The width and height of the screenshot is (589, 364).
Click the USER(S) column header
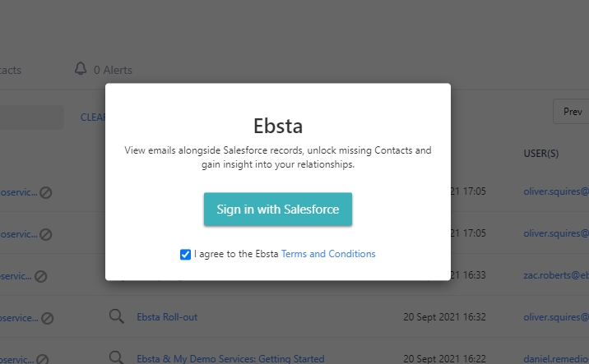(541, 153)
